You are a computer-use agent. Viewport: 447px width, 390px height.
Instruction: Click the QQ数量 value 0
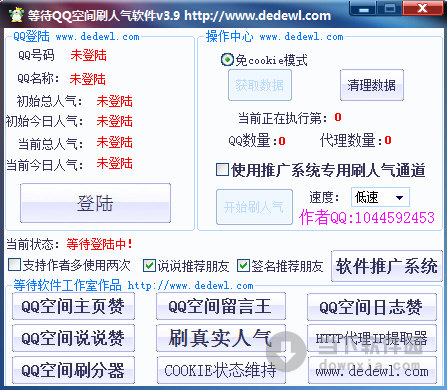point(282,141)
